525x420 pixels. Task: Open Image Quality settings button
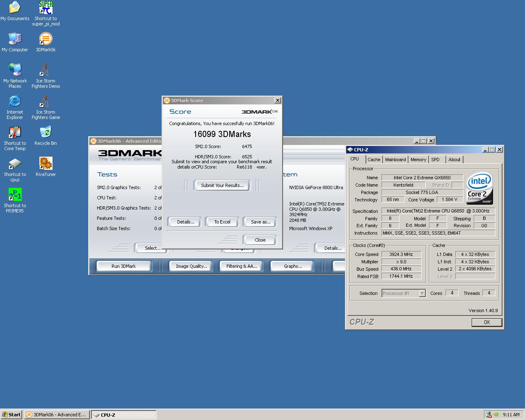tap(191, 266)
